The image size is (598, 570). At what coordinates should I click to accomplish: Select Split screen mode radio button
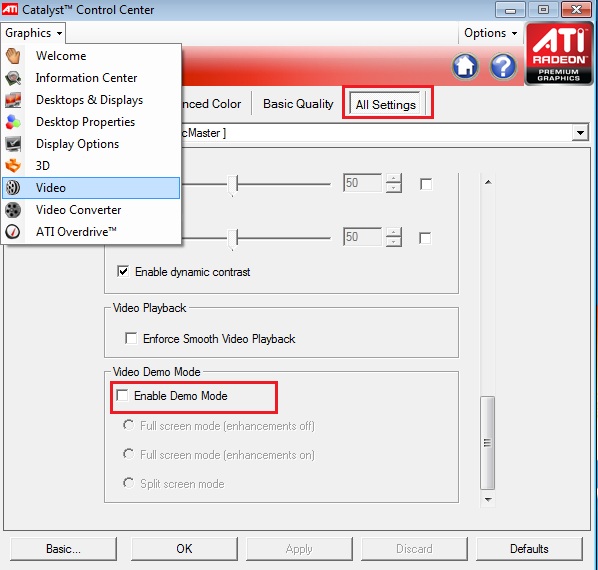pos(129,483)
